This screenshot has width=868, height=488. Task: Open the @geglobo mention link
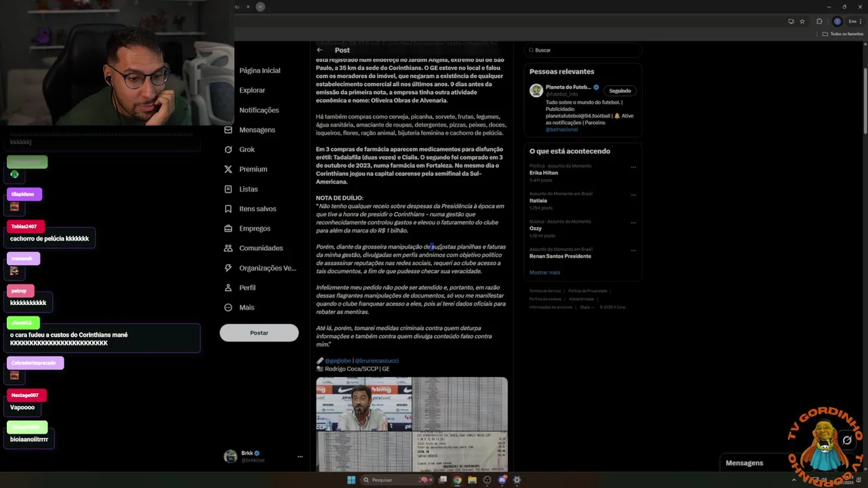[x=338, y=361]
